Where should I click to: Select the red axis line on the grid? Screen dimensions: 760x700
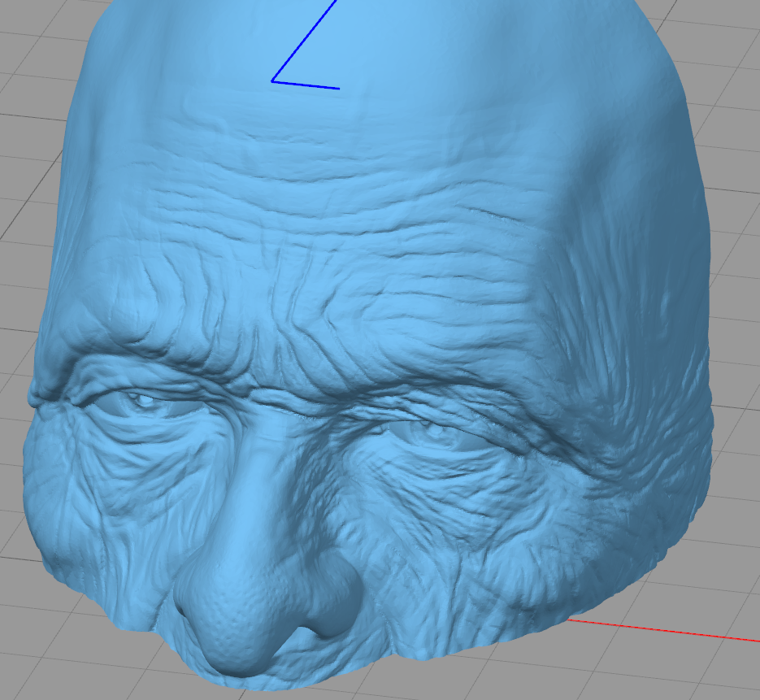pos(667,631)
